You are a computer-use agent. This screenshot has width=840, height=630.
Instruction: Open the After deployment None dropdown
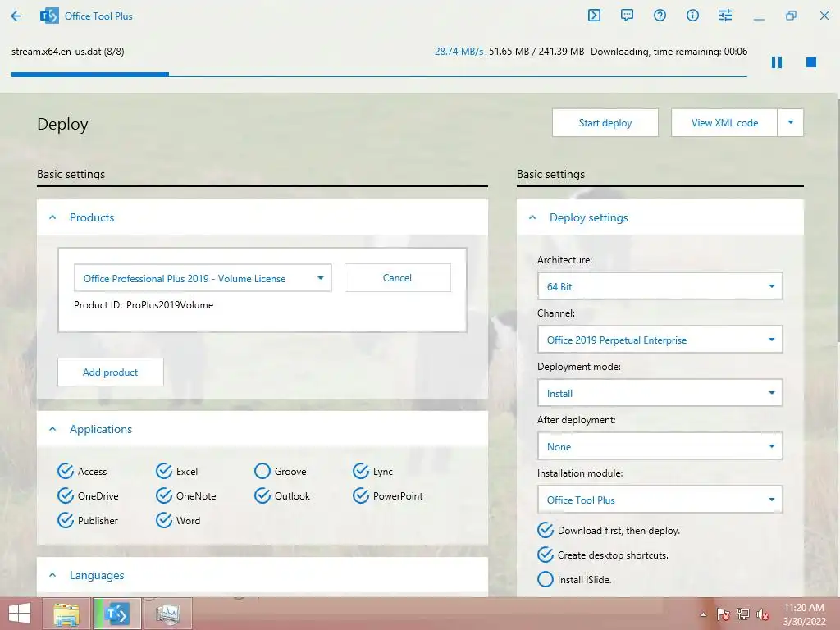[660, 446]
